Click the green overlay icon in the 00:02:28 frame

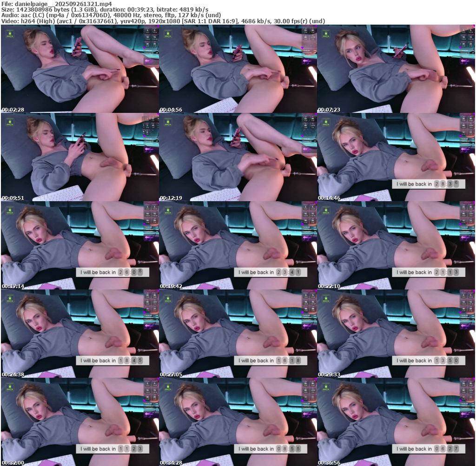10,33
